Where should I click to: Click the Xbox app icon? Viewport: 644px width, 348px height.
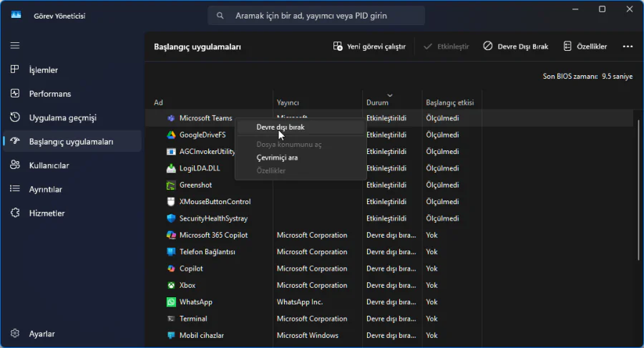[171, 285]
